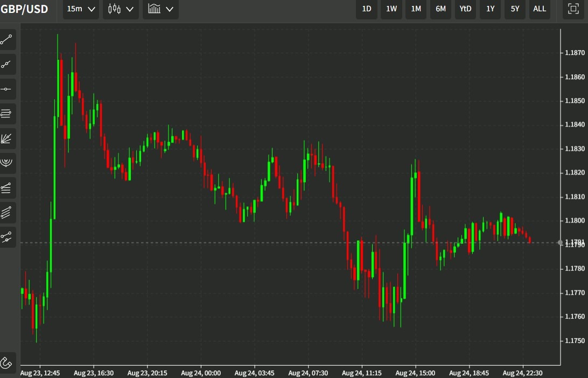588x378 pixels.
Task: Select the Fibonacci arcs tool
Action: tap(7, 163)
